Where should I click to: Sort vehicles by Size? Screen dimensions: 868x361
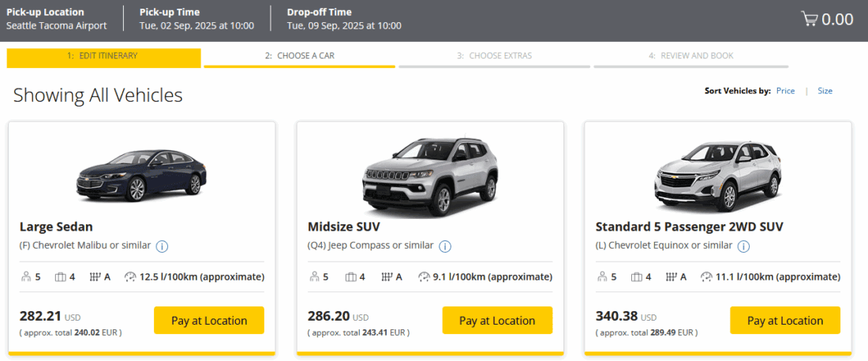pyautogui.click(x=825, y=91)
